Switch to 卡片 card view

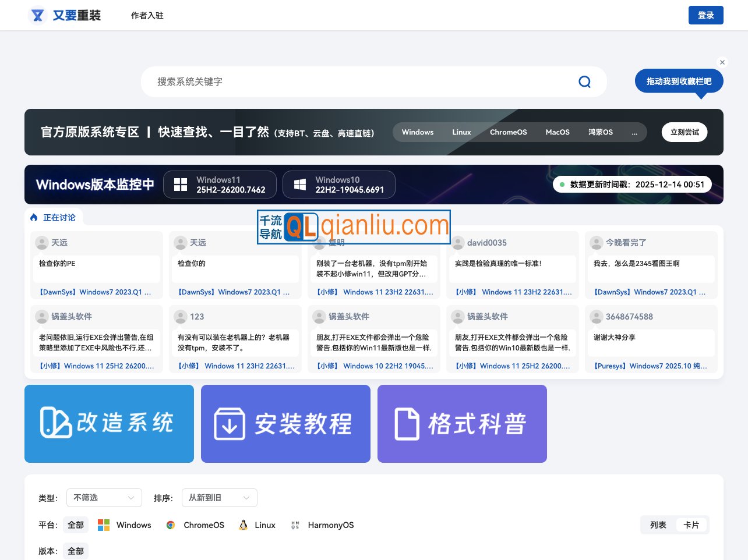coord(691,524)
